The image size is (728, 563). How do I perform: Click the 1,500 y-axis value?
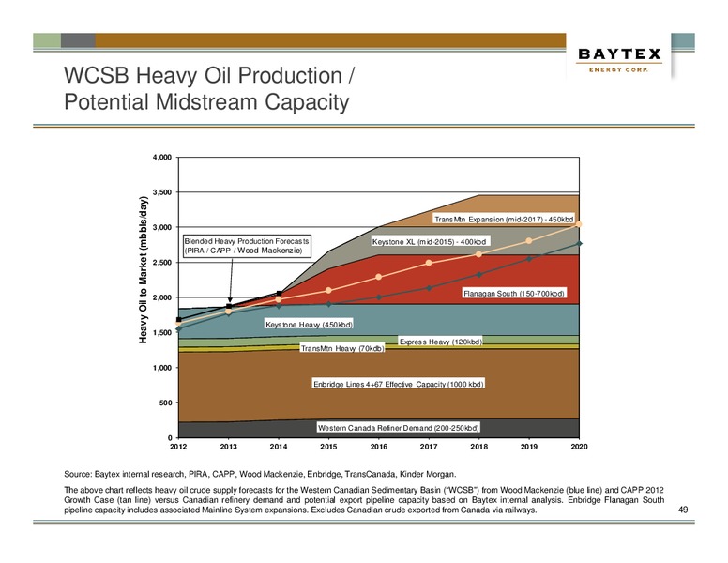tap(162, 332)
